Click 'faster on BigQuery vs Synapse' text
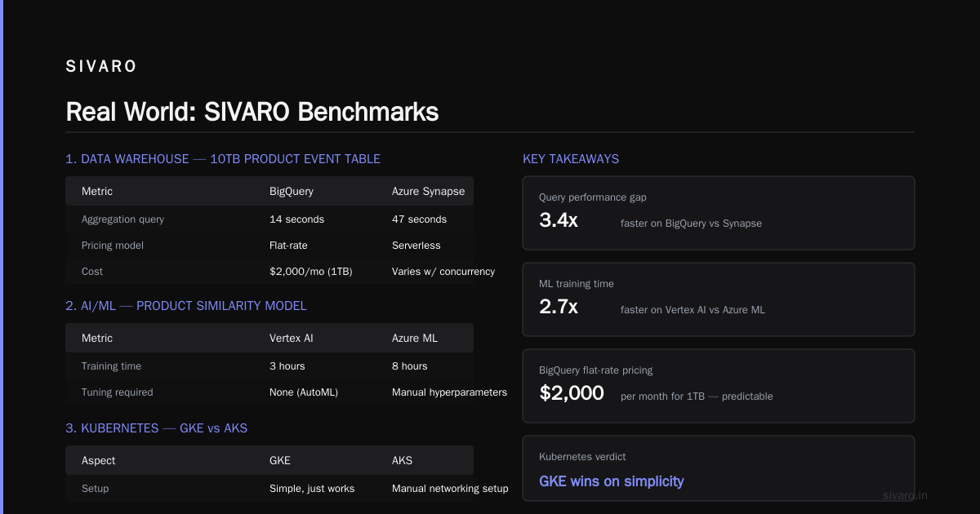The height and width of the screenshot is (514, 980). [x=691, y=224]
